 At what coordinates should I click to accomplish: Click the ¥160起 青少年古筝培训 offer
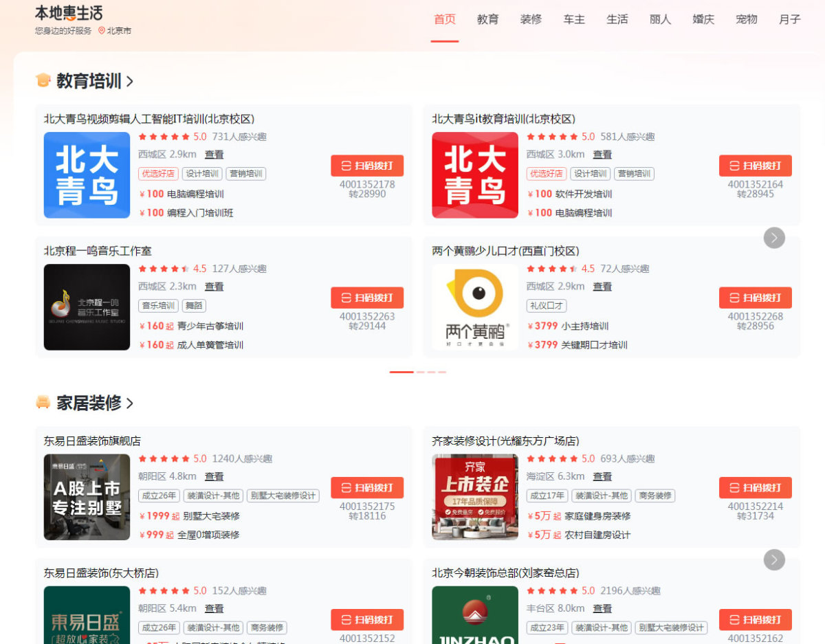(x=191, y=326)
